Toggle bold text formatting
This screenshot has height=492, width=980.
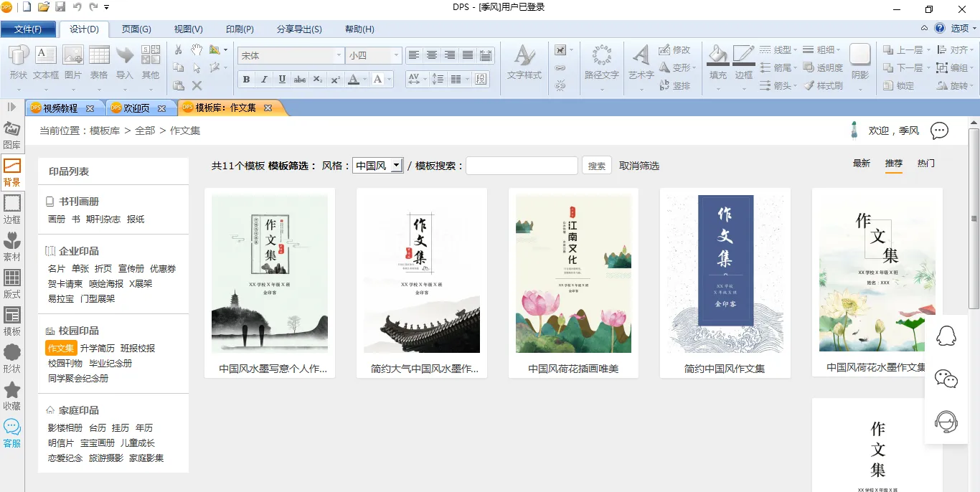point(247,80)
